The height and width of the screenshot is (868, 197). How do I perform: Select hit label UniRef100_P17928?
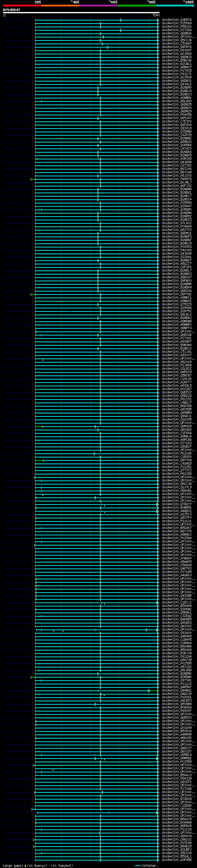pos(176,71)
